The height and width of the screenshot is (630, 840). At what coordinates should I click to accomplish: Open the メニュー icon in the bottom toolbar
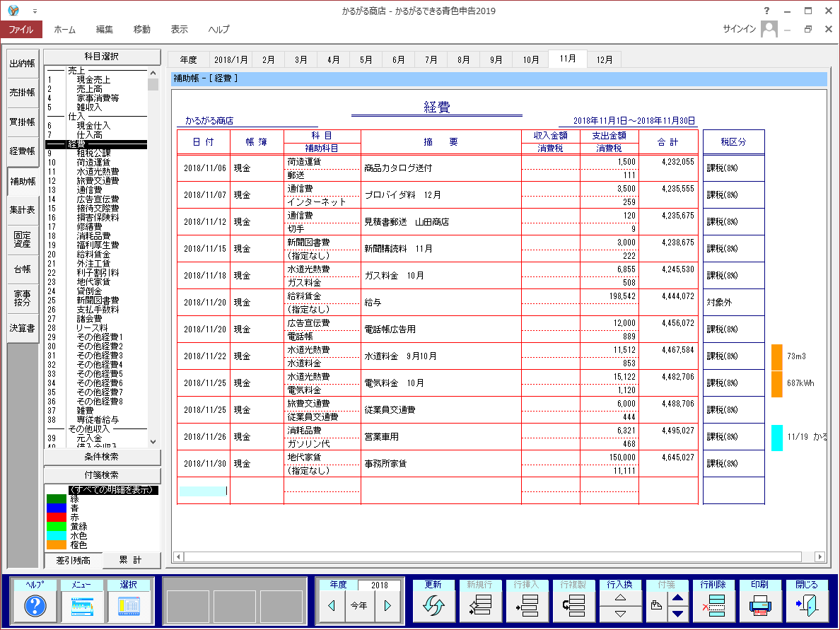(x=82, y=606)
